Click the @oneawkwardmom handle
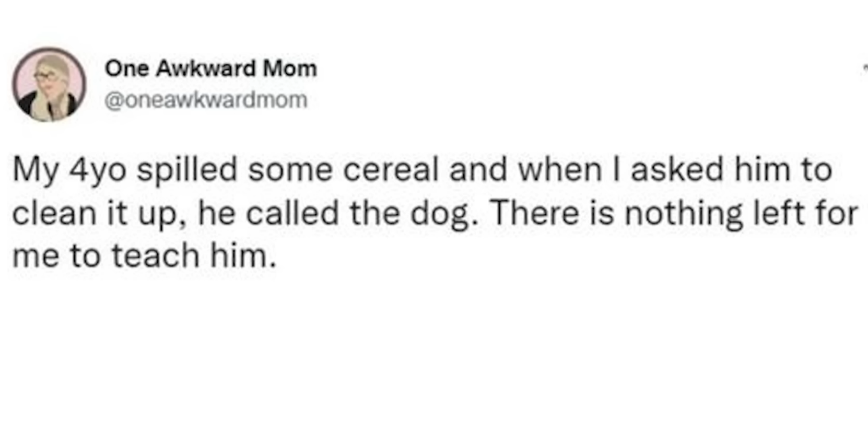 coord(206,100)
